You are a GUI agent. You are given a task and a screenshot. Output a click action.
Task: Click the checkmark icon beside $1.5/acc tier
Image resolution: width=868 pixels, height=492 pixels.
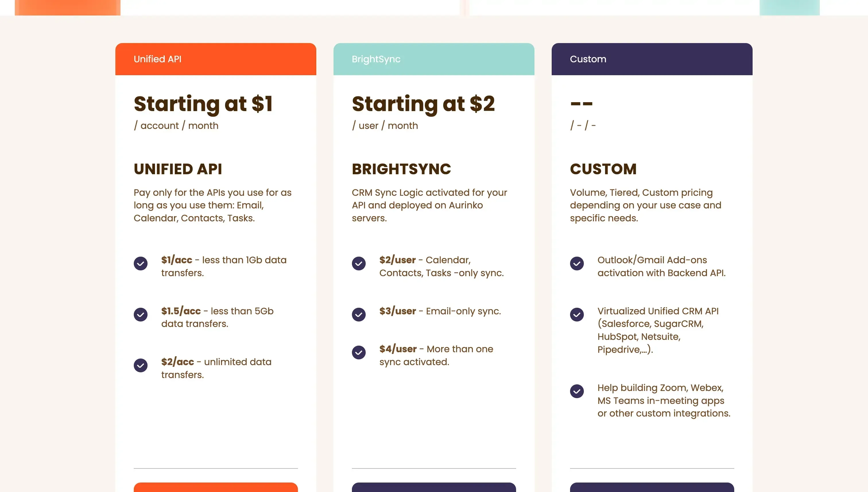[x=141, y=315]
